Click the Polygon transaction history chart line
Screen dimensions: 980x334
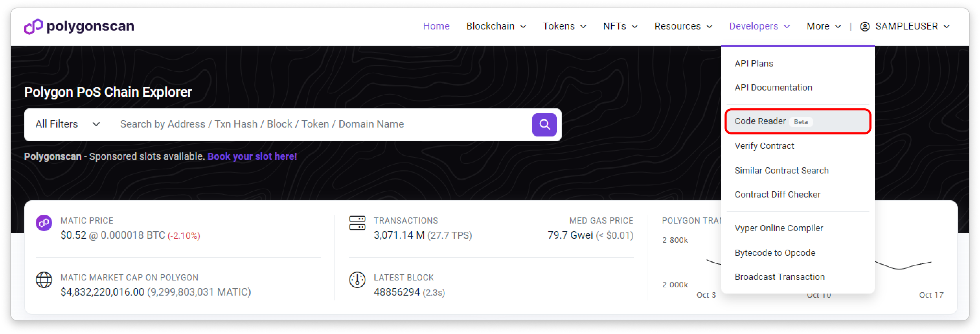point(903,266)
